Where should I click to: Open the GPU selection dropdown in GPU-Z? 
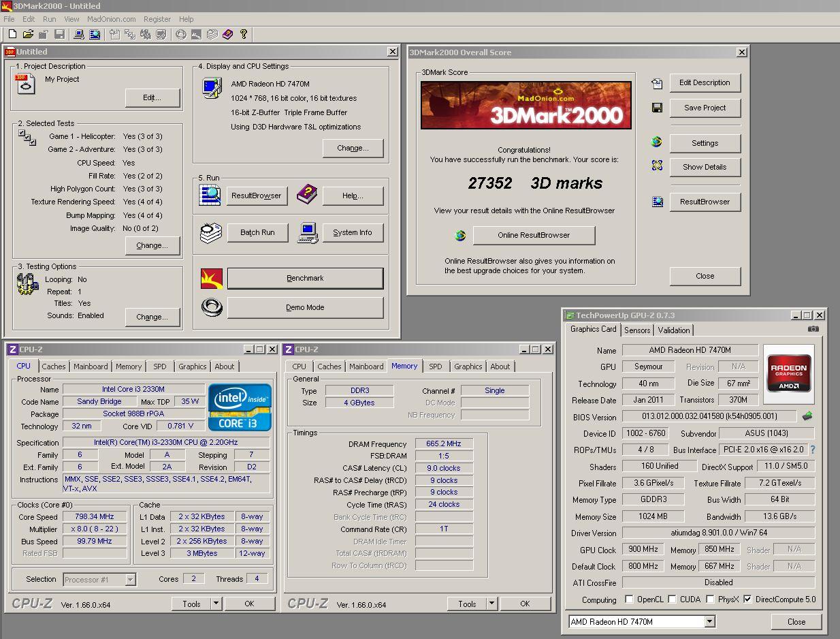pyautogui.click(x=709, y=621)
